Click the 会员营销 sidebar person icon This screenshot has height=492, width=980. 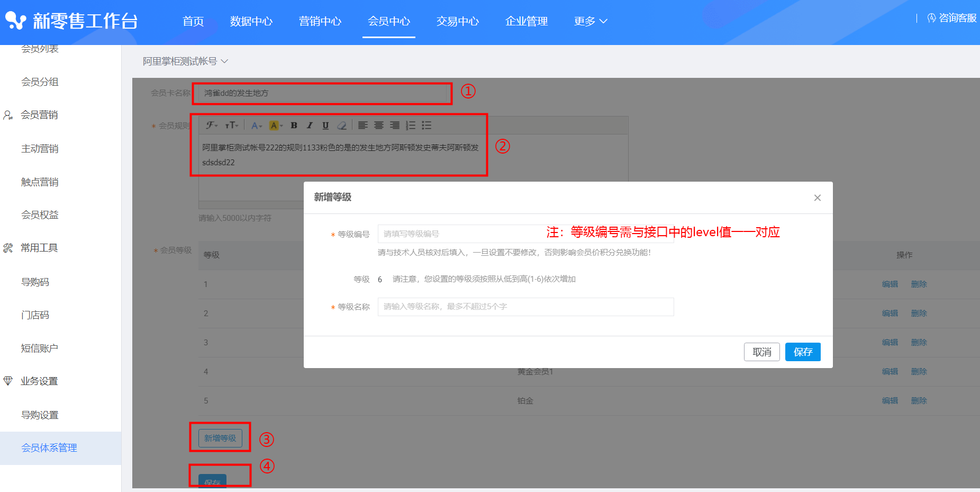click(8, 115)
